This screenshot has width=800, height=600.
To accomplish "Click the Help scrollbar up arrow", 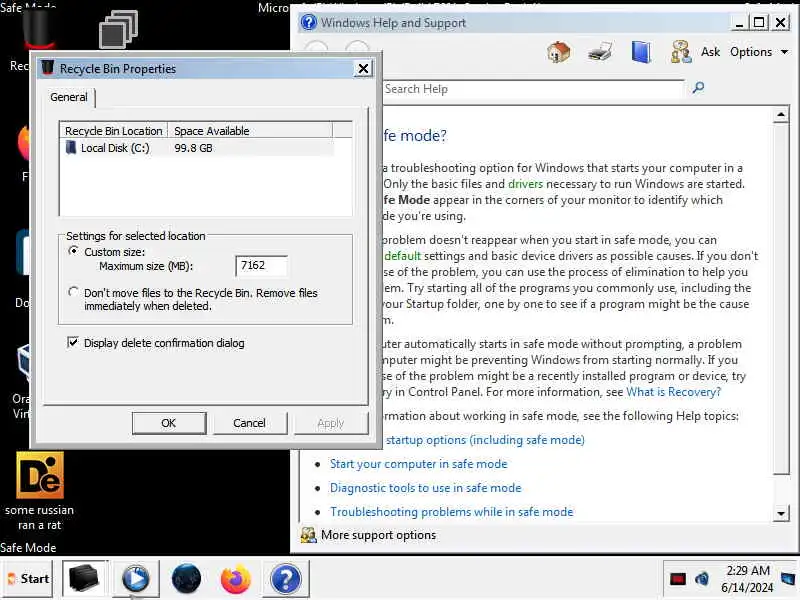I will [x=781, y=115].
